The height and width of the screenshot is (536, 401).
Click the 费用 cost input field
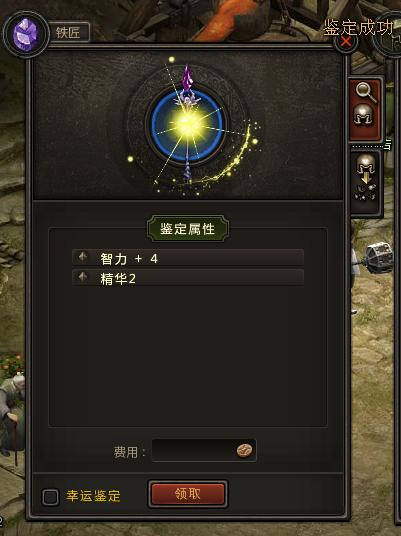pos(204,451)
